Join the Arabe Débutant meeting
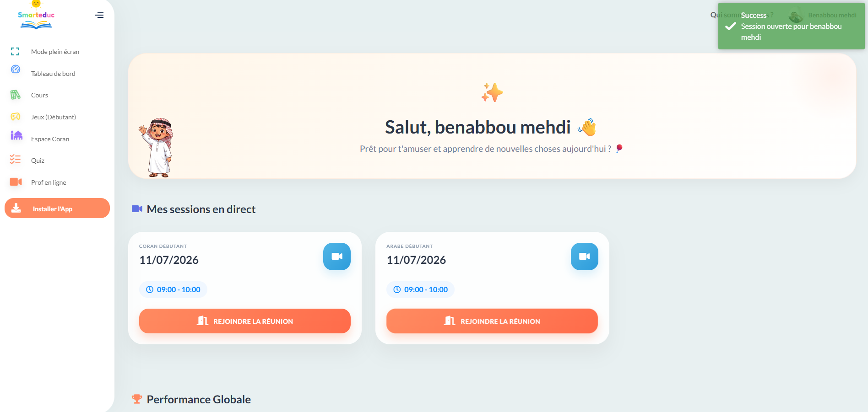This screenshot has height=412, width=868. pyautogui.click(x=492, y=321)
